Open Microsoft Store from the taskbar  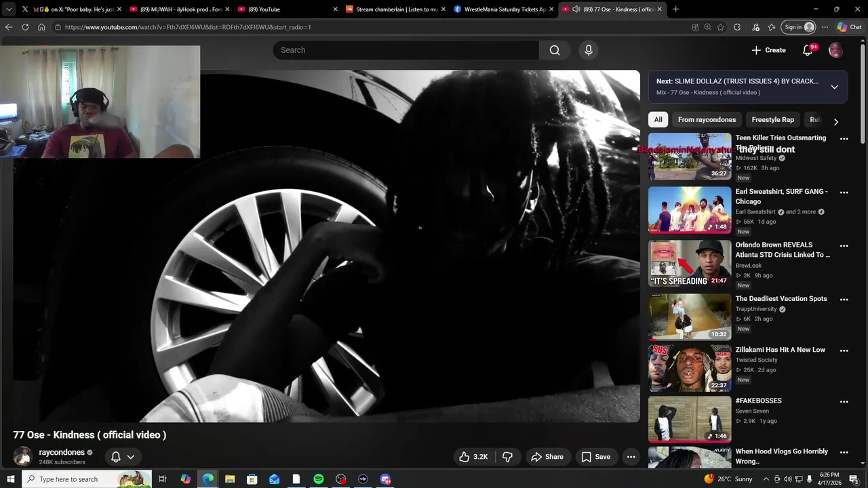[252, 479]
